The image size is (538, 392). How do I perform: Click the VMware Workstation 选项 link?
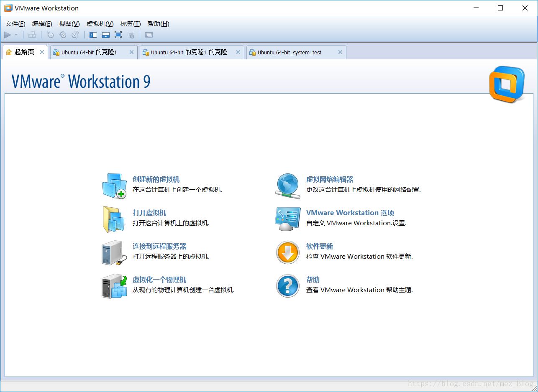pos(350,213)
